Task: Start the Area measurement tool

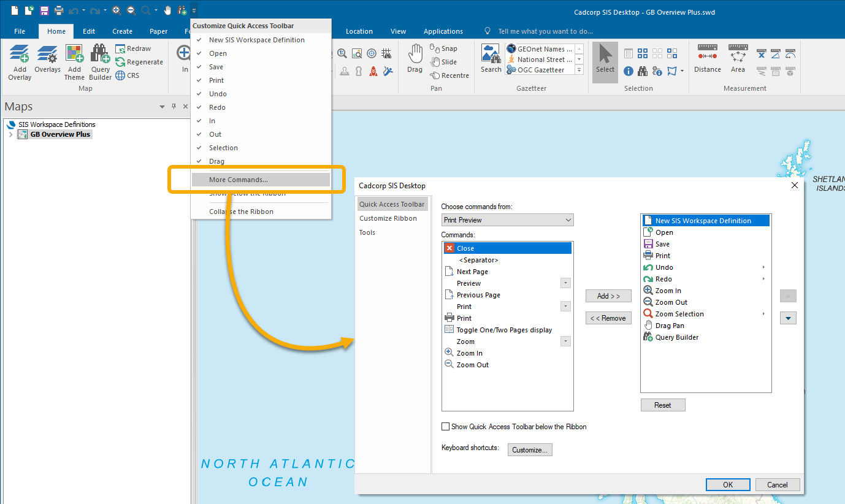Action: coord(738,58)
